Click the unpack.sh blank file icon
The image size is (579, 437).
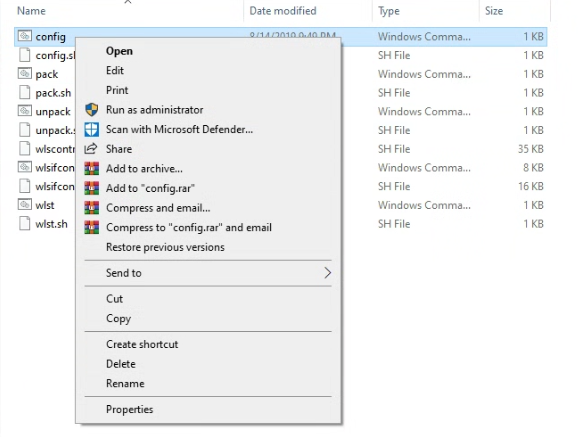[25, 130]
